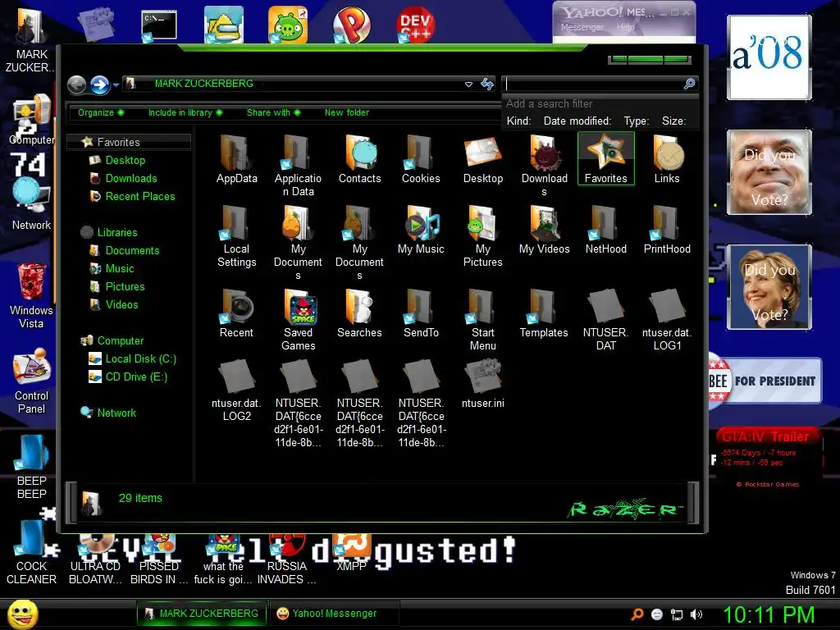The image size is (840, 630).
Task: Open the Control Panel desktop icon
Action: [31, 381]
